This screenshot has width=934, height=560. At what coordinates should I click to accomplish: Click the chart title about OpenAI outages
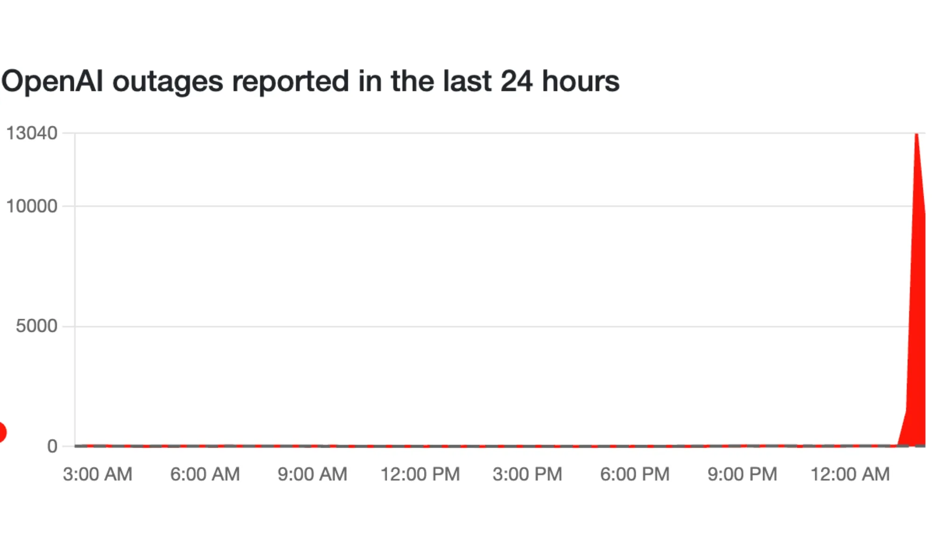pos(310,82)
